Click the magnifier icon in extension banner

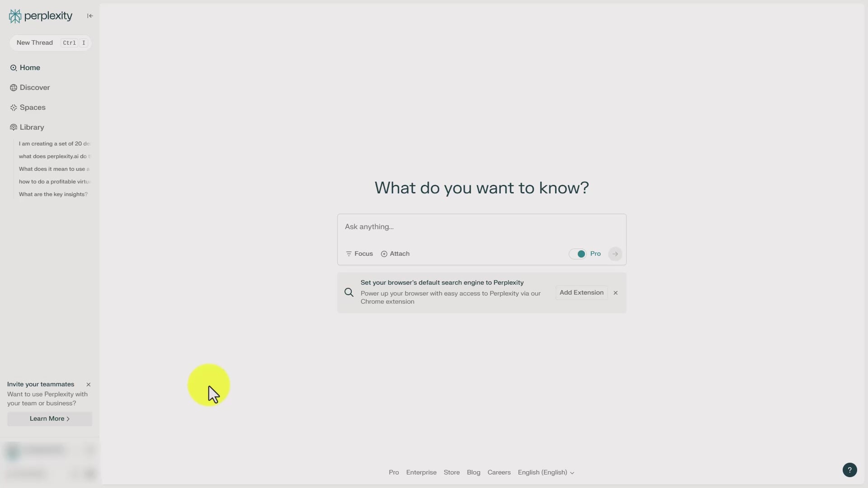pyautogui.click(x=349, y=292)
